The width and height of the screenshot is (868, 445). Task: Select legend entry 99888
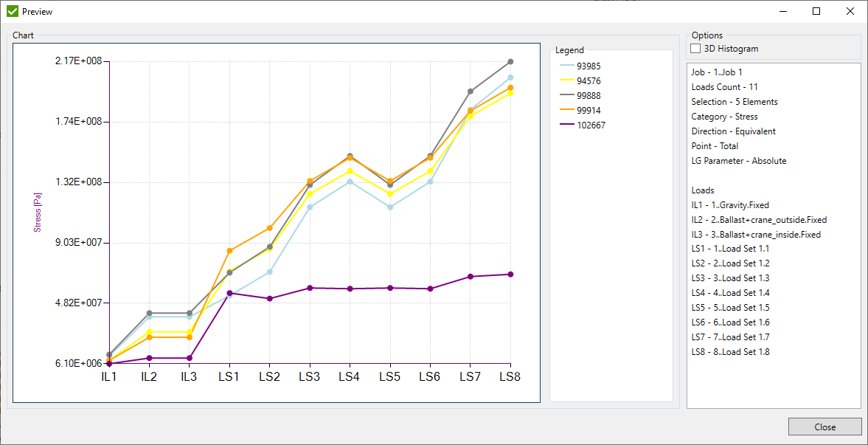tap(588, 96)
